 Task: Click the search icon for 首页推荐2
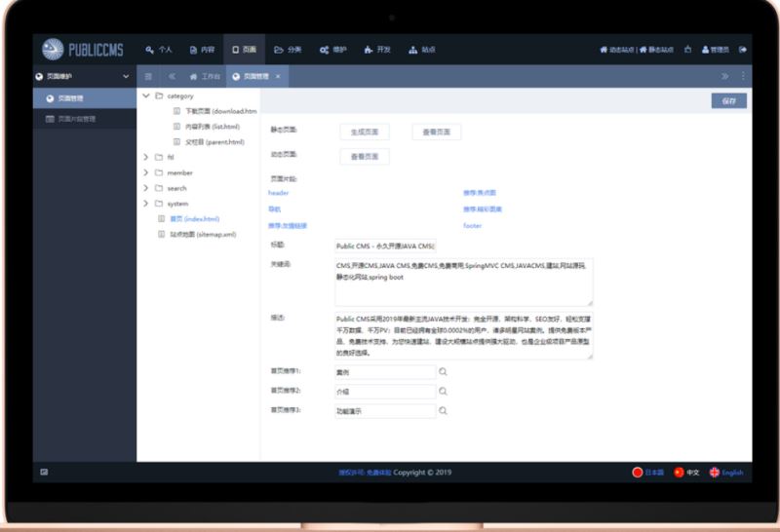click(x=443, y=392)
